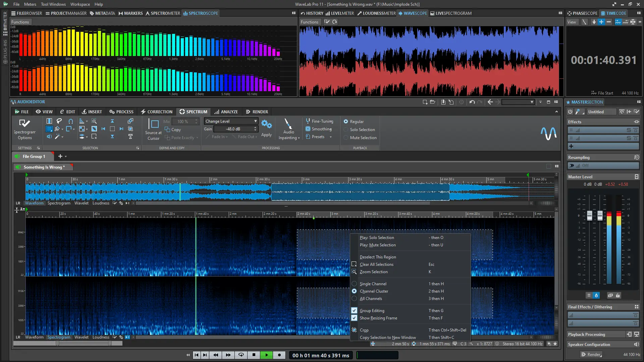The image size is (644, 362).
Task: Switch to the Analyze ribbon tab
Action: (x=226, y=112)
